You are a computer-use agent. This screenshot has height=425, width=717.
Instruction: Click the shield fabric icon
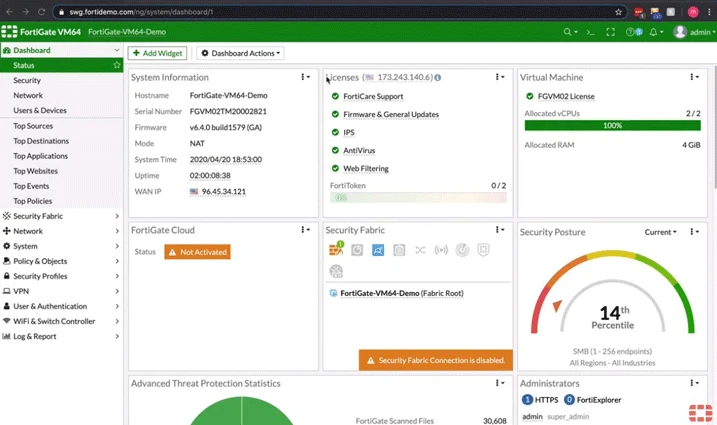coord(483,250)
